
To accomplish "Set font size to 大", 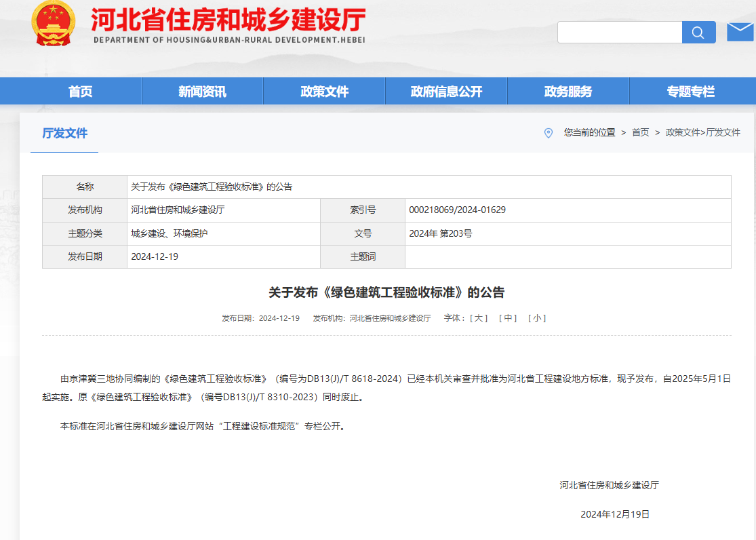I will (x=479, y=318).
